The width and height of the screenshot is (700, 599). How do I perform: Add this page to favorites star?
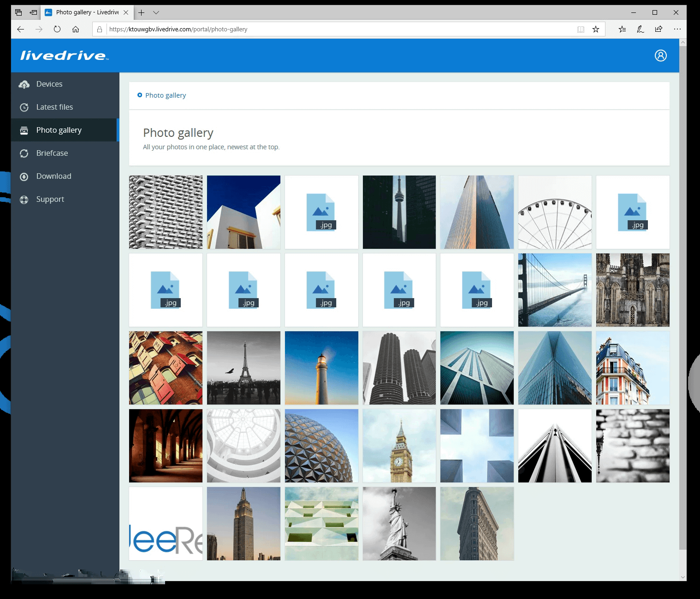coord(596,29)
